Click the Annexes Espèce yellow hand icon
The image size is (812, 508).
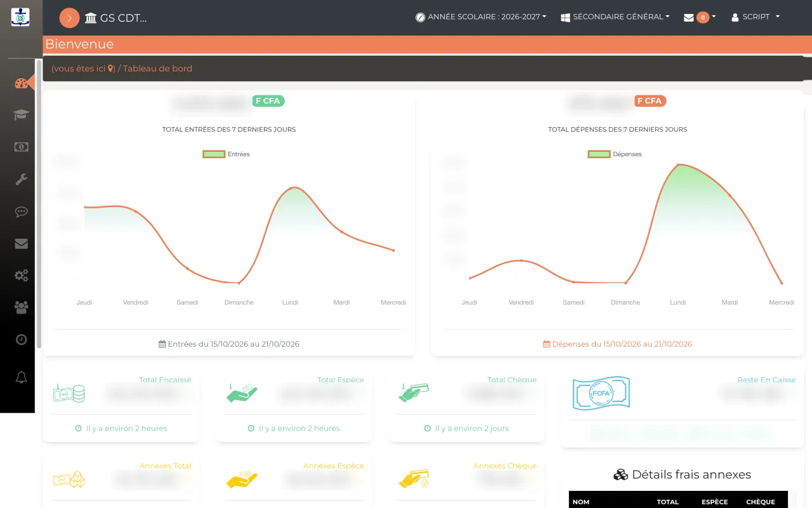[x=242, y=479]
